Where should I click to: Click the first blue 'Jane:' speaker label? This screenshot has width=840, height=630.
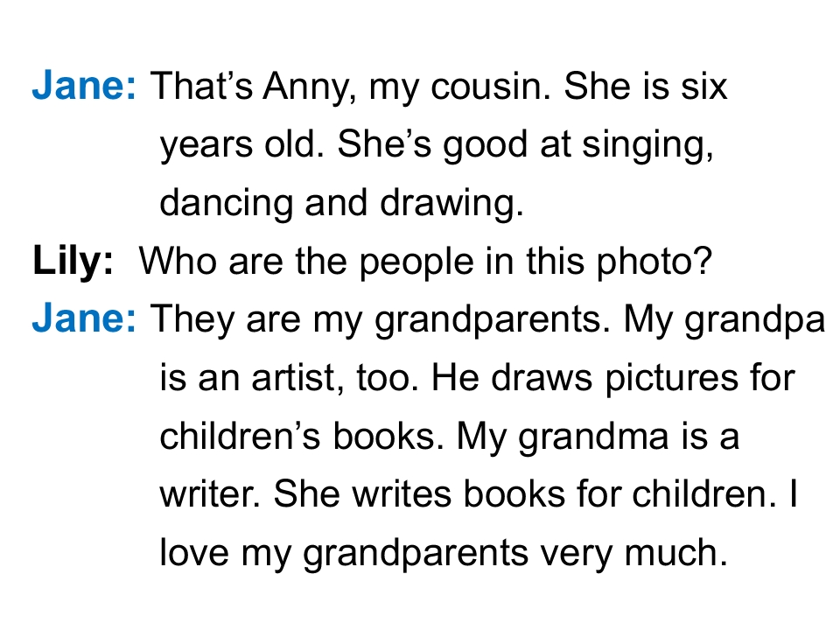point(85,86)
